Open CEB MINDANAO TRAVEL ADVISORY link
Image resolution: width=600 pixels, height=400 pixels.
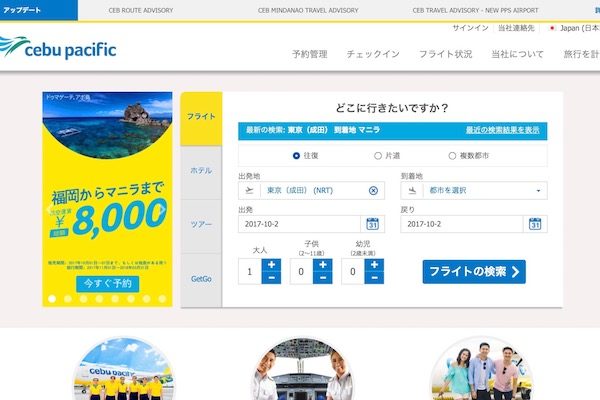click(x=308, y=10)
